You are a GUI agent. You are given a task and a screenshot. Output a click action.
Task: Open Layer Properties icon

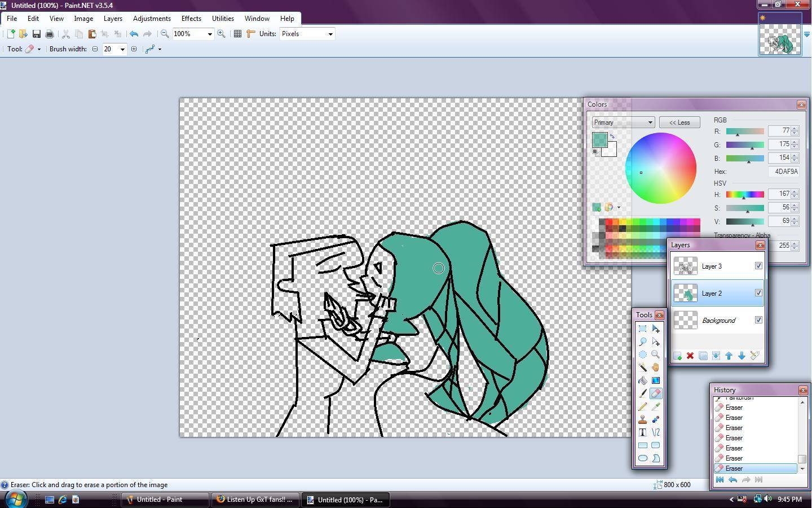click(x=755, y=356)
